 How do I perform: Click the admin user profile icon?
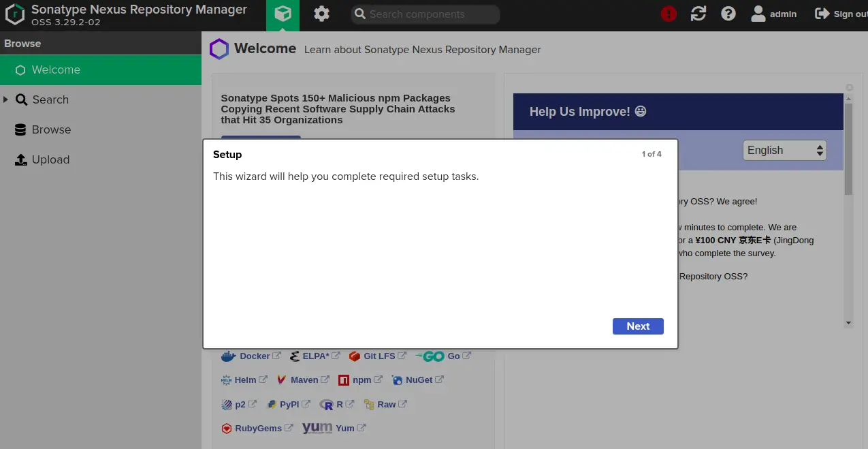point(758,14)
